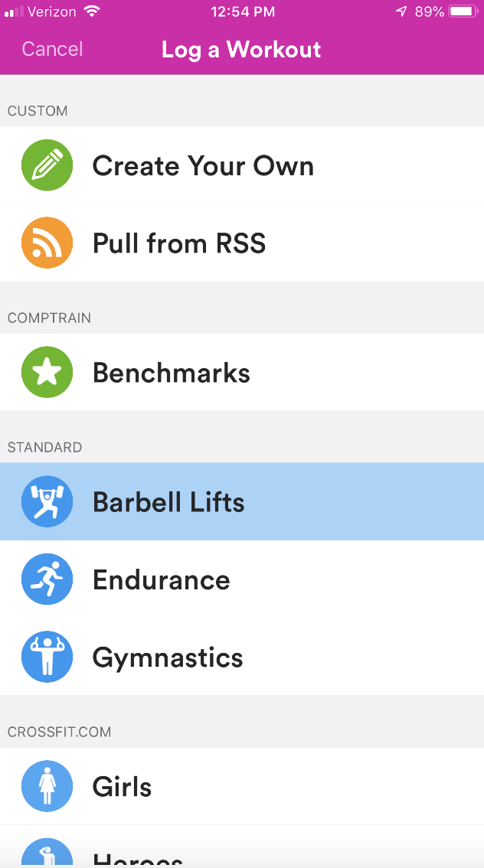Tap the Wi-Fi icon in status bar
This screenshot has width=484, height=868.
[x=92, y=11]
